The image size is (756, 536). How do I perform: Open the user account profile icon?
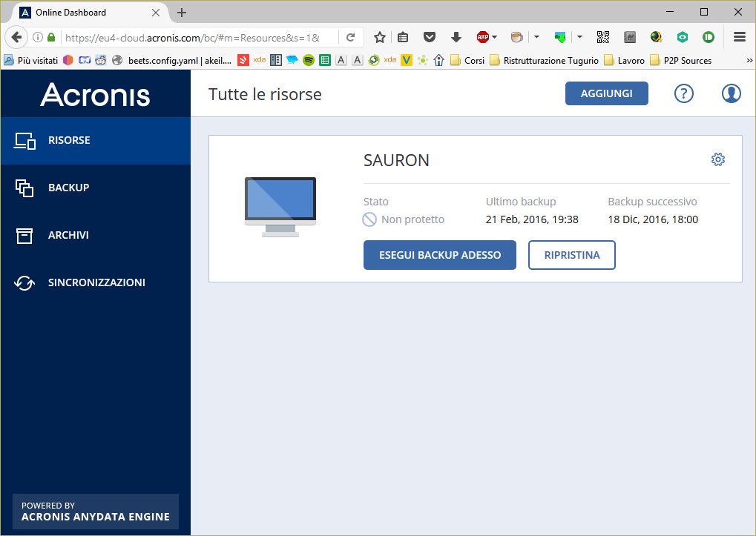[x=731, y=93]
